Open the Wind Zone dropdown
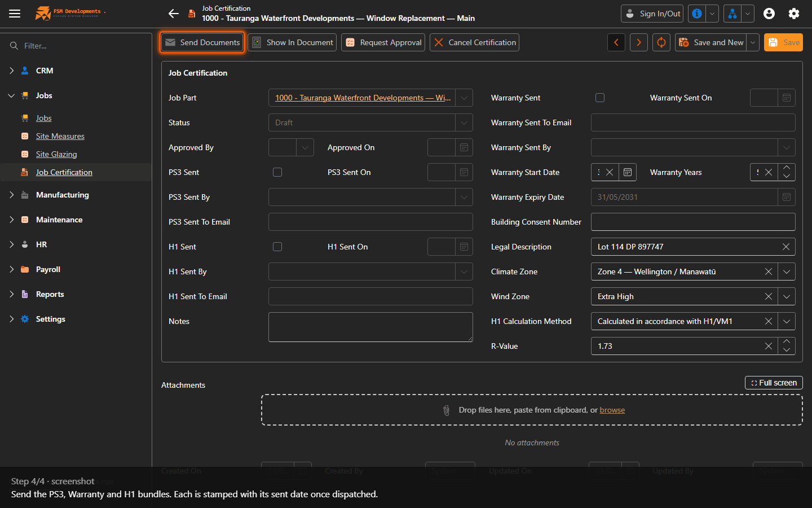This screenshot has width=812, height=508. point(787,296)
